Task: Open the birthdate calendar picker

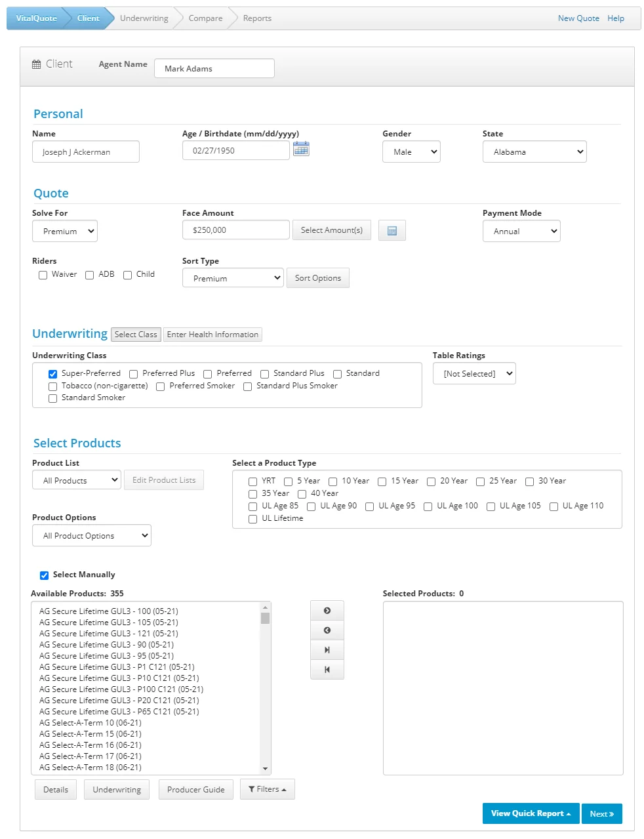Action: pyautogui.click(x=301, y=149)
